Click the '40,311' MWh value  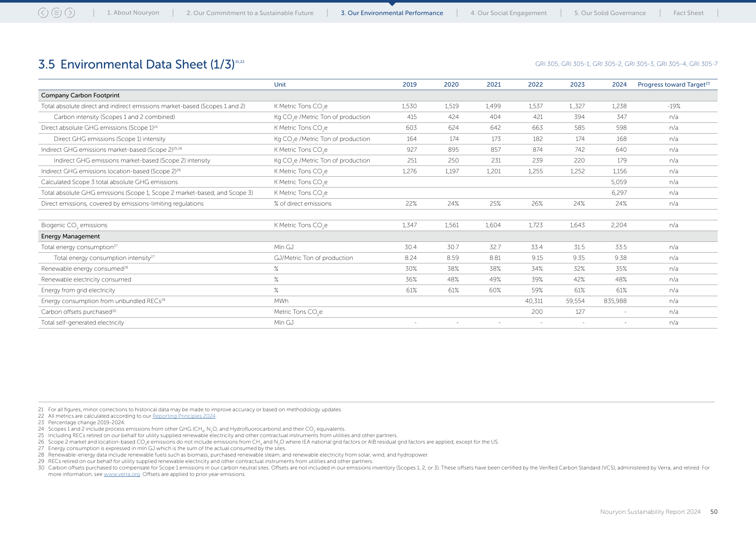coord(534,301)
